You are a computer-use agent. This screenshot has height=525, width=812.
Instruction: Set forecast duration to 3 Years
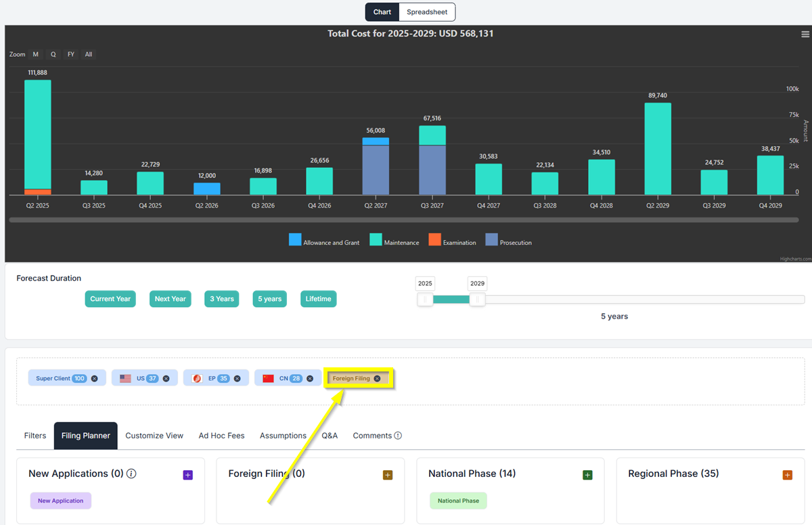[221, 299]
